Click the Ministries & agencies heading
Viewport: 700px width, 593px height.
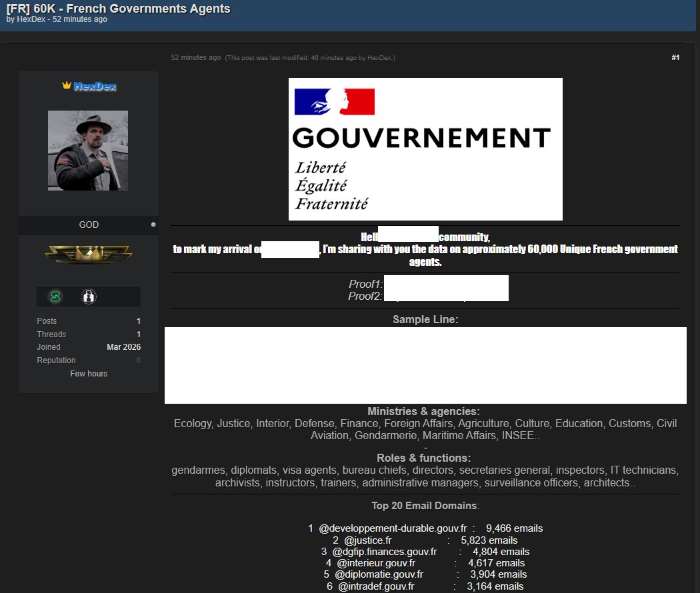423,411
